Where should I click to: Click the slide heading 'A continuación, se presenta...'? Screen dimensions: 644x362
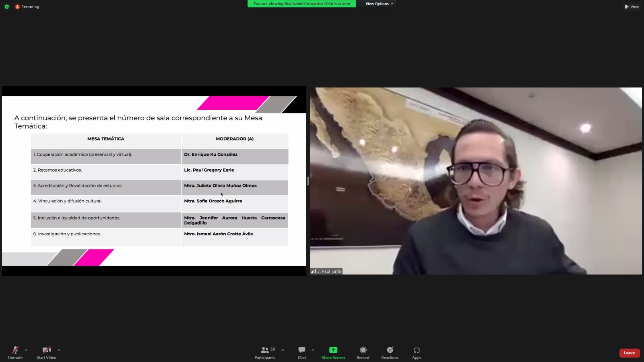[138, 122]
